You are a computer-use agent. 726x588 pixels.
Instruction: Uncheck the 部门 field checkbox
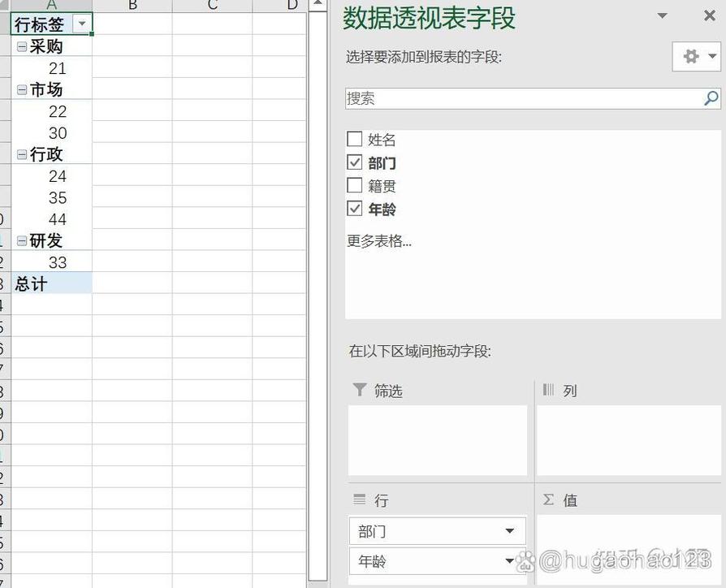(x=354, y=162)
